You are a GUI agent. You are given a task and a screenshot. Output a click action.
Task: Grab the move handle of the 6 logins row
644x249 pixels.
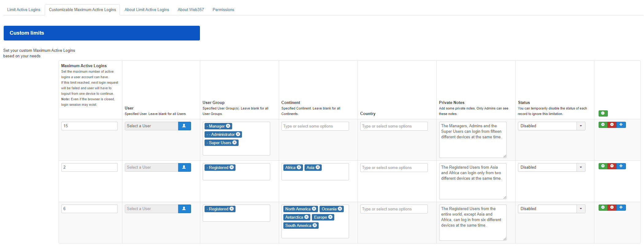tap(621, 208)
